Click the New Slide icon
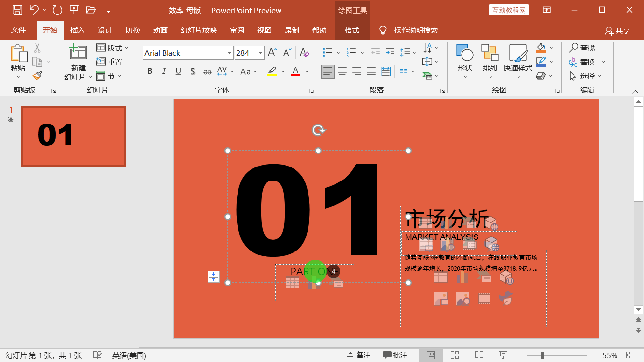Viewport: 644px width, 362px height. pyautogui.click(x=78, y=52)
